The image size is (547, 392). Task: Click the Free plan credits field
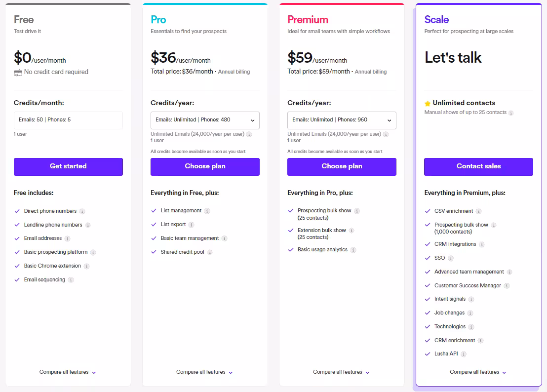coord(68,120)
